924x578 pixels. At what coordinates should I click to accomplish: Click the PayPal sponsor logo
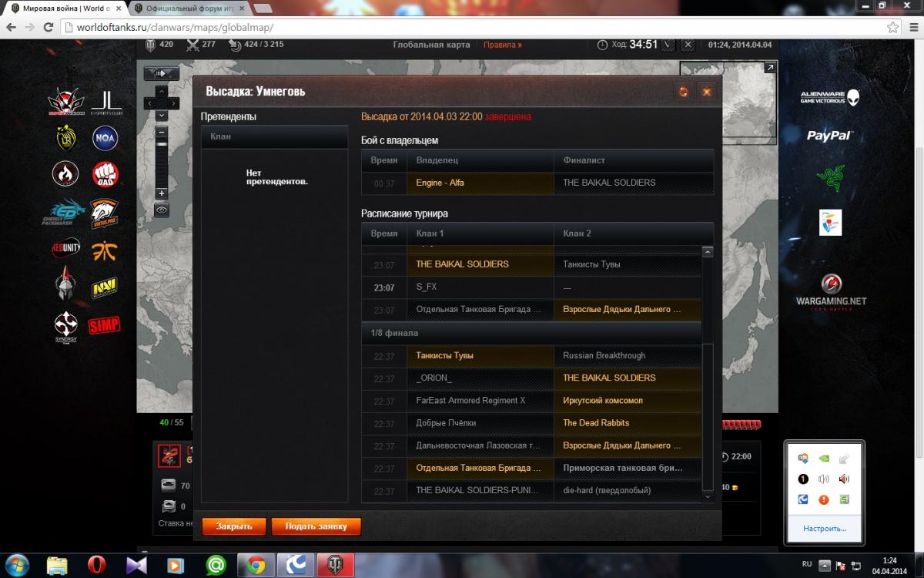829,136
